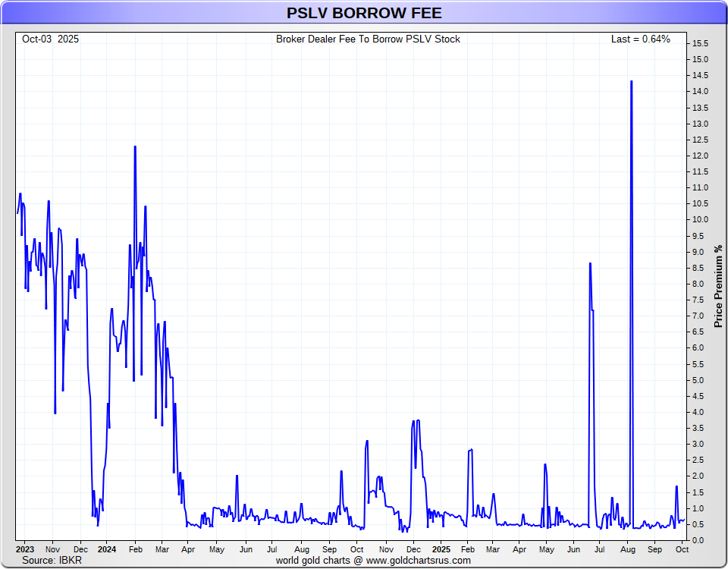
Task: Click the Broker Dealer Fee subtitle text
Action: pyautogui.click(x=368, y=39)
